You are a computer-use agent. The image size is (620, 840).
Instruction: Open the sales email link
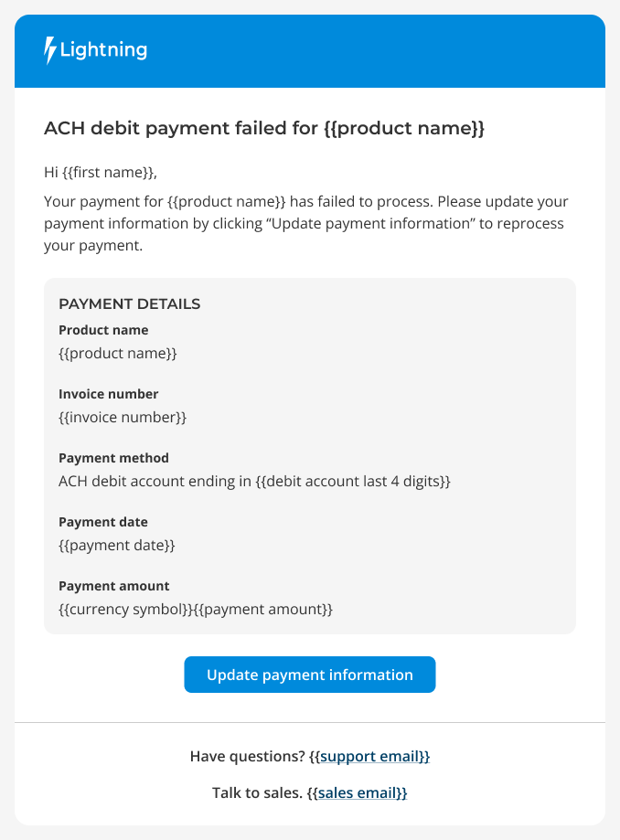(358, 792)
